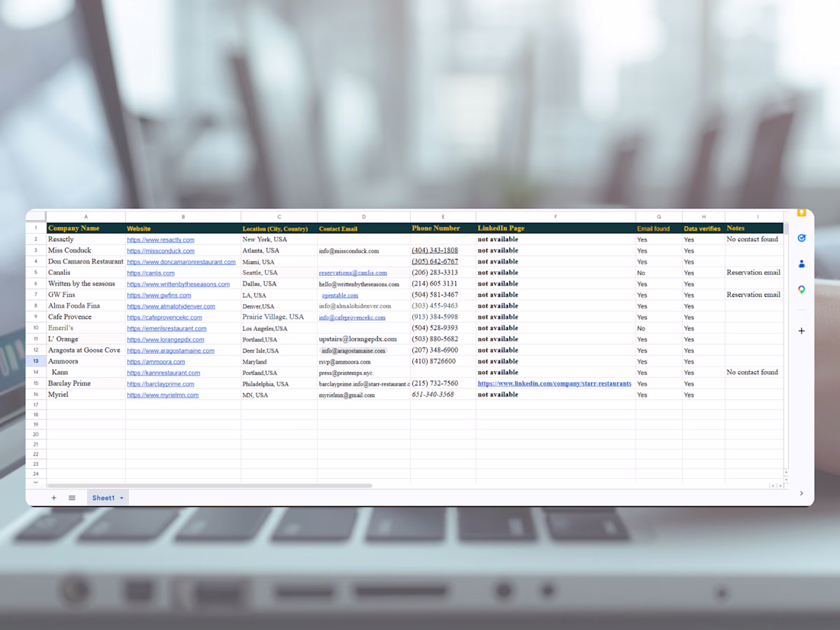Collapse the side panel with the chevron arrow

801,493
